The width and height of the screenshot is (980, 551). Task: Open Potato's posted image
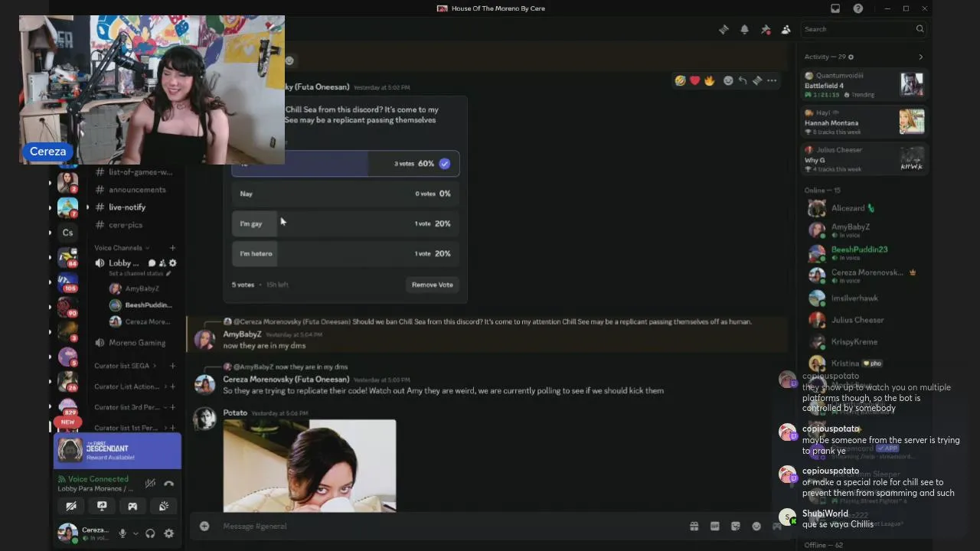pyautogui.click(x=309, y=465)
